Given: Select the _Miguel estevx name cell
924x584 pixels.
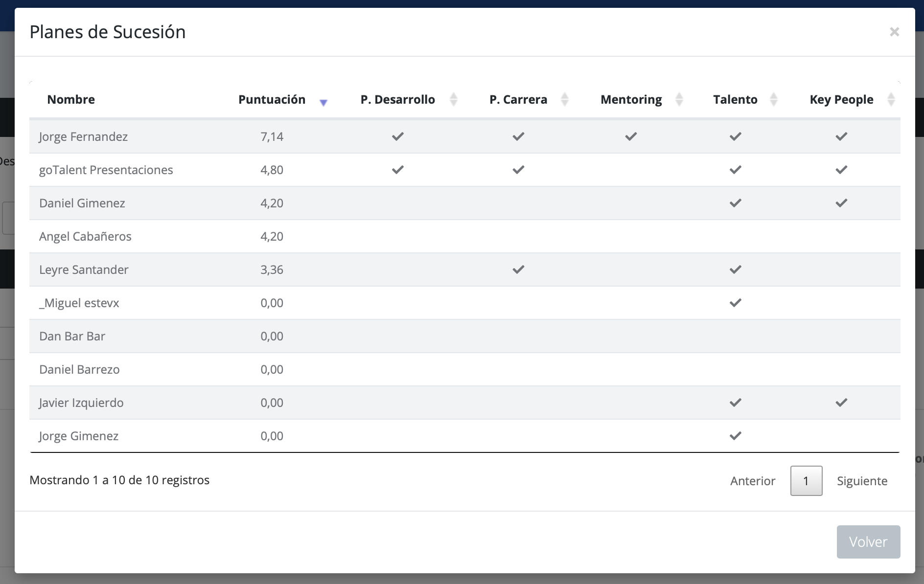Looking at the screenshot, I should (79, 303).
